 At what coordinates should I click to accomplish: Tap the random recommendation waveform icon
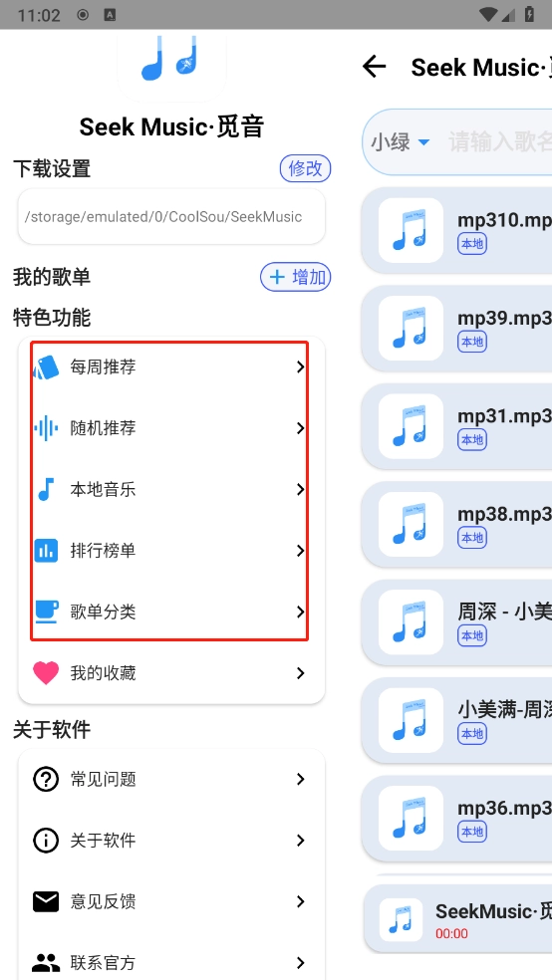tap(46, 428)
